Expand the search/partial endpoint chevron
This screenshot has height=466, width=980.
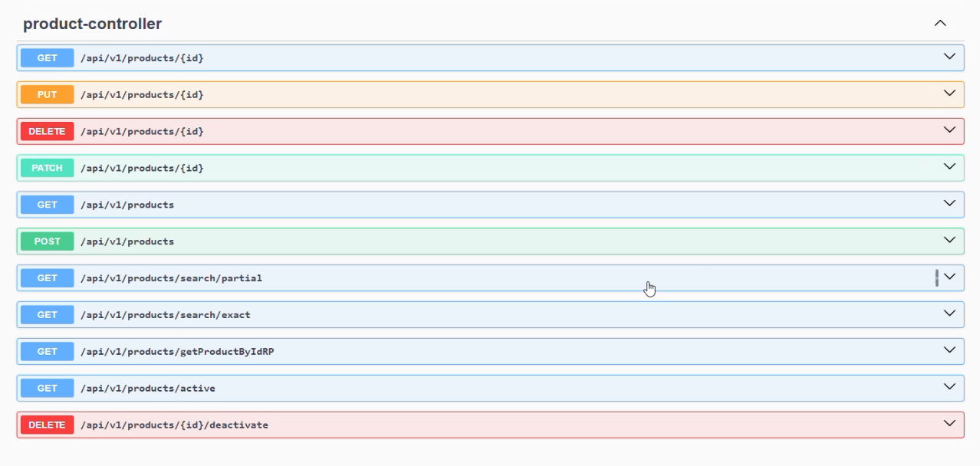coord(949,277)
